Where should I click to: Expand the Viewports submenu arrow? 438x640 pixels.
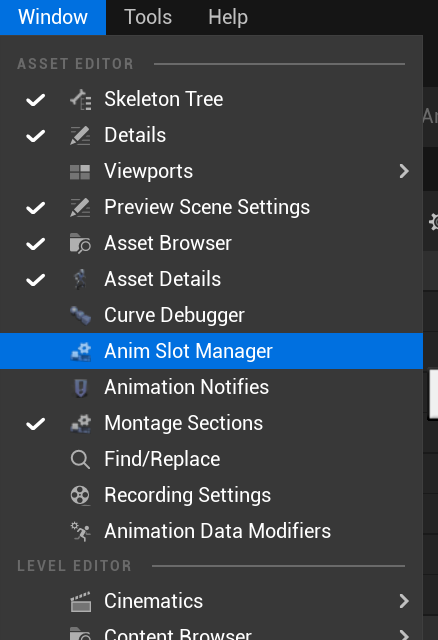point(404,171)
